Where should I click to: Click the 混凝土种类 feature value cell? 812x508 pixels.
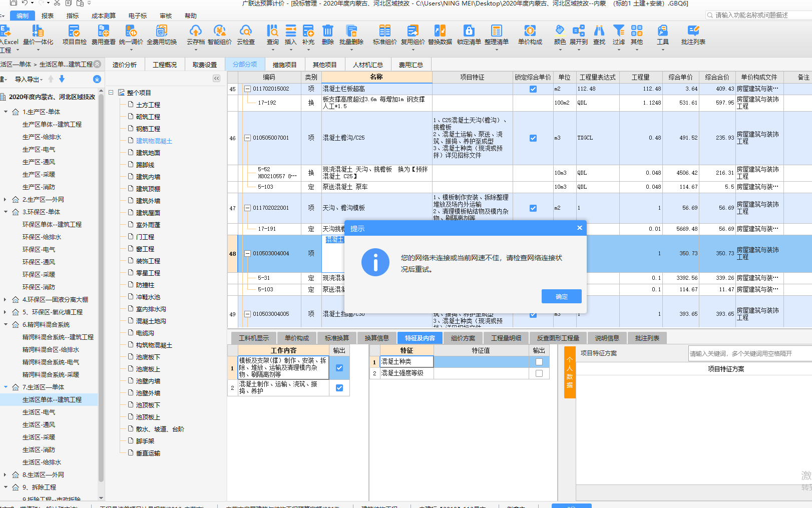[481, 362]
